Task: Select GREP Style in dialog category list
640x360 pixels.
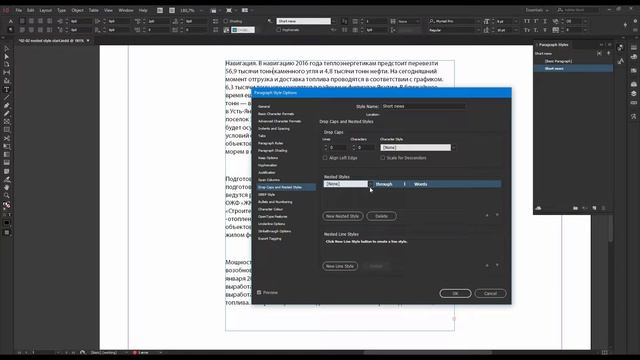Action: (x=267, y=195)
